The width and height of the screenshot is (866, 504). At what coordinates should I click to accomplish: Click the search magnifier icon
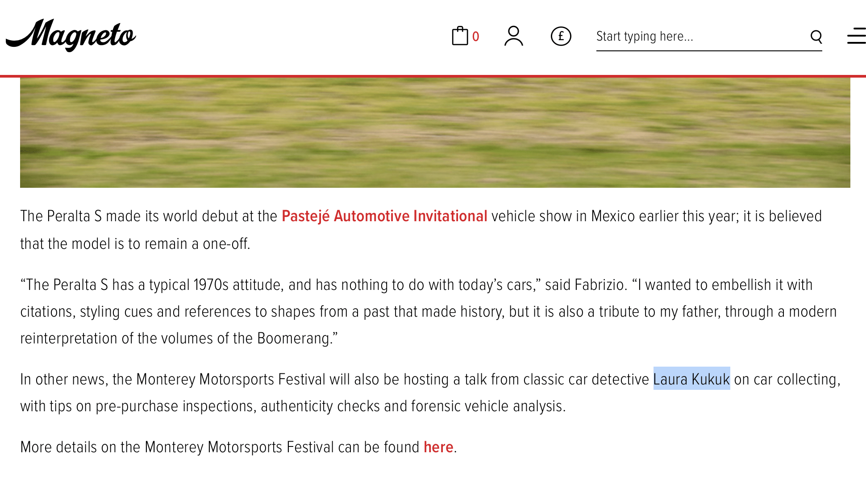816,37
